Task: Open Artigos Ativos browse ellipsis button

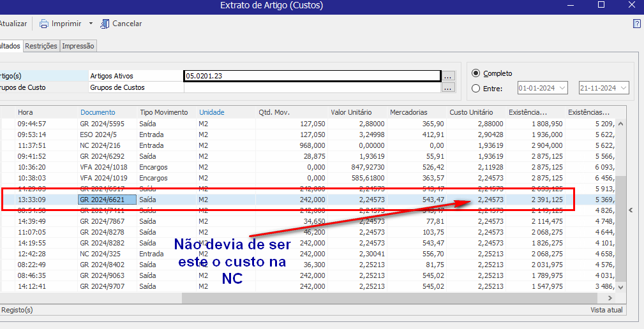Action: pos(449,76)
